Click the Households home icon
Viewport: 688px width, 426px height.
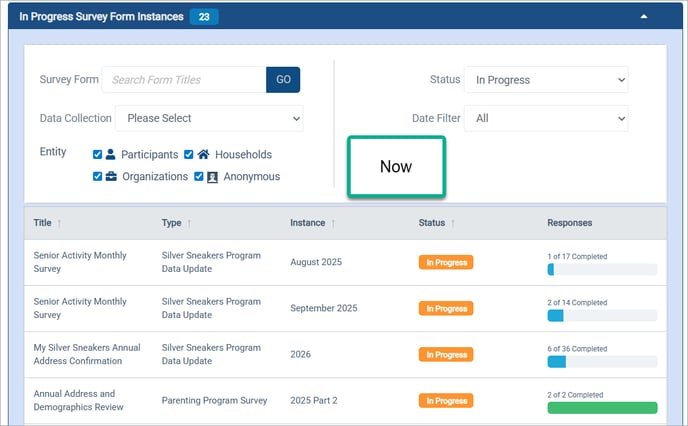pos(203,155)
